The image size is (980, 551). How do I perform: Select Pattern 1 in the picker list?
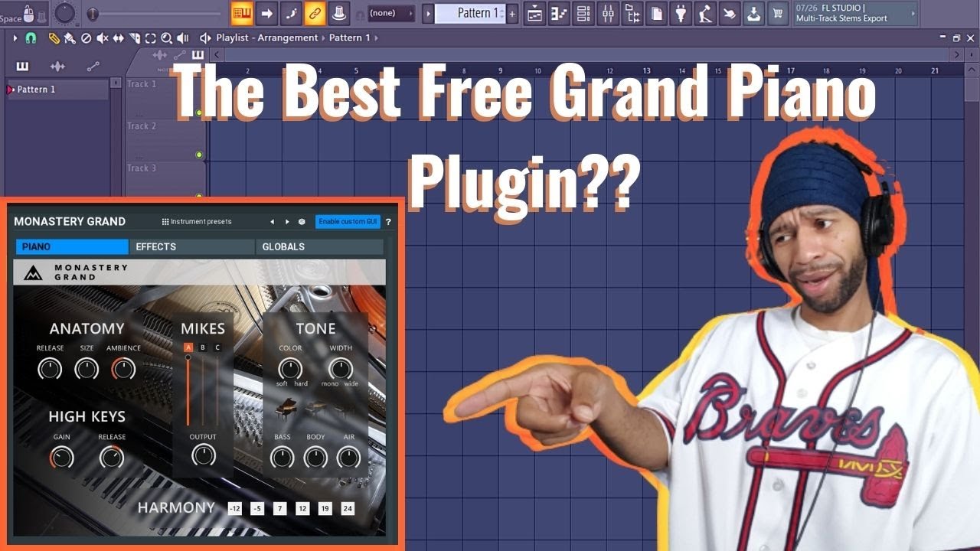tap(58, 90)
